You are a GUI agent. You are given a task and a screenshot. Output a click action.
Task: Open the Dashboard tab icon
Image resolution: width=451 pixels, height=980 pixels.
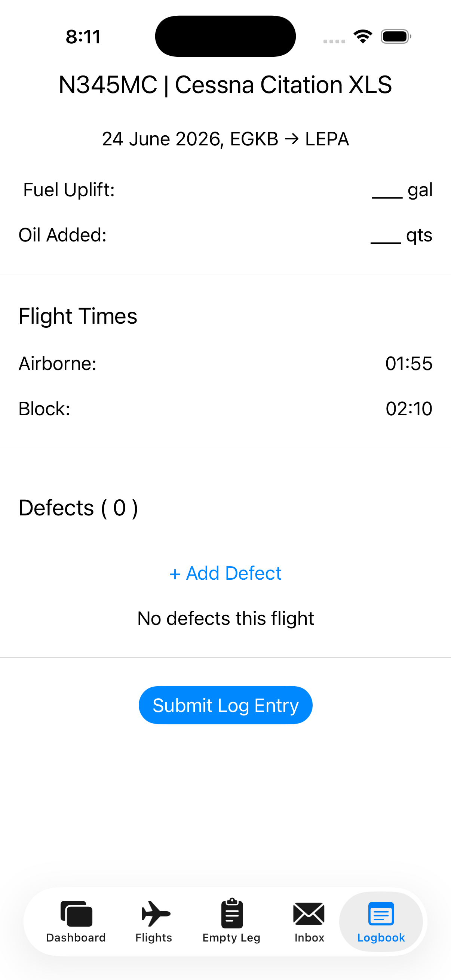pos(76,913)
